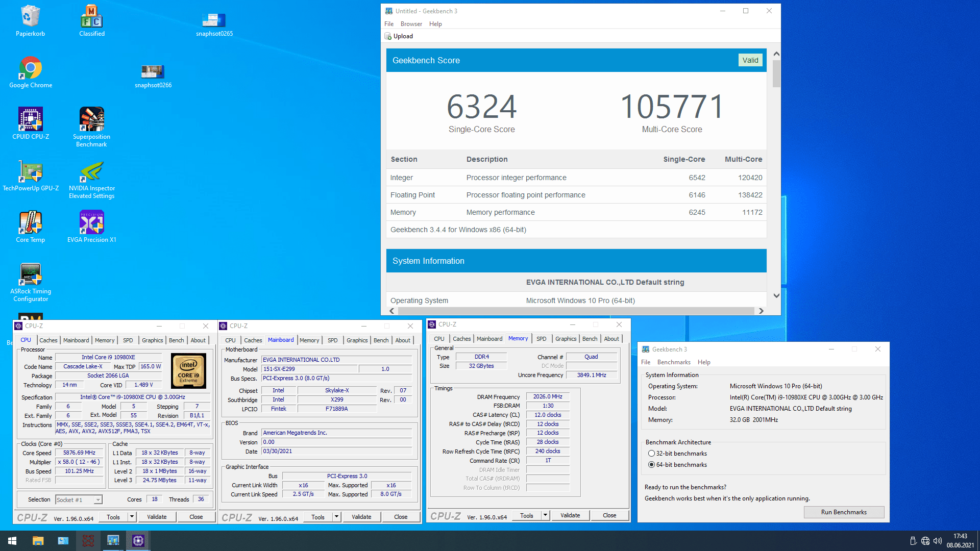Open Benchmarks menu in small Geekbench window
The image size is (980, 551).
coord(674,362)
